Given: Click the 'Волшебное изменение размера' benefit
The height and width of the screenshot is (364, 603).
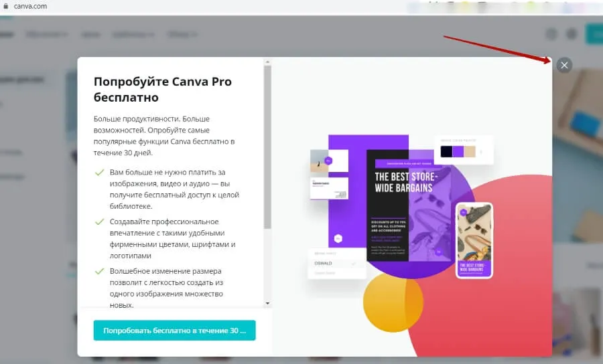Looking at the screenshot, I should point(167,288).
